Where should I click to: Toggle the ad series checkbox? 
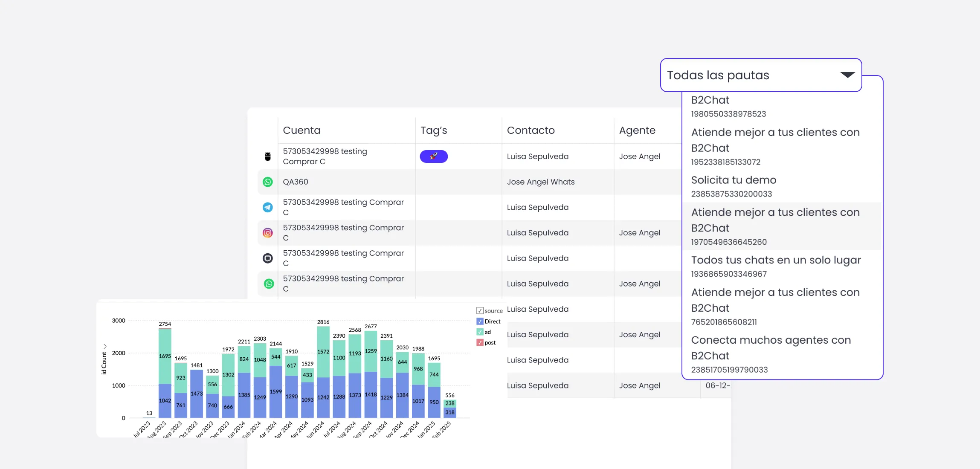480,332
